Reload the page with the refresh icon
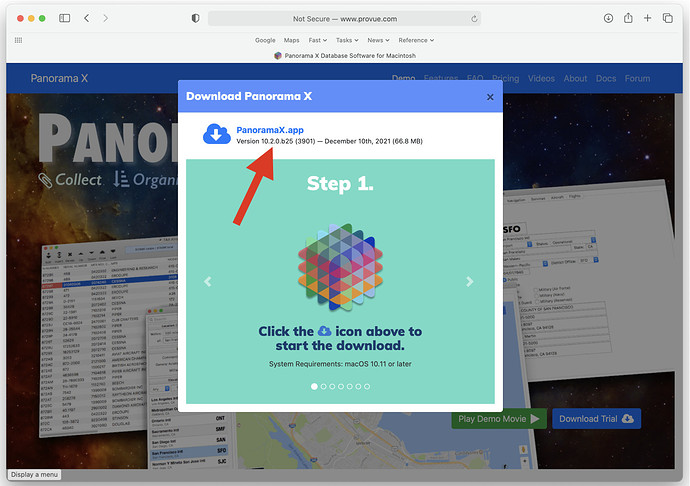The image size is (690, 486). pyautogui.click(x=474, y=18)
